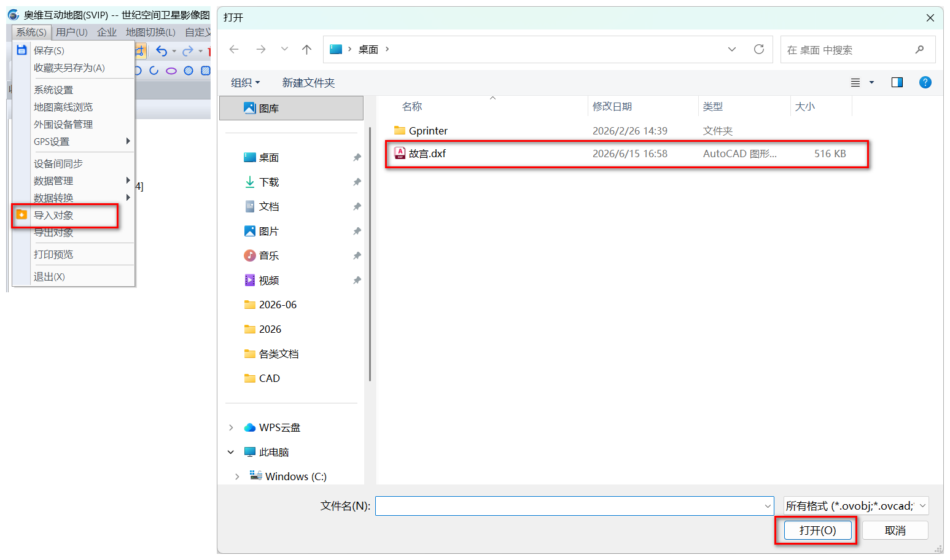Screen dimensions: 950x560
Task: Click the undo arrow in Ovital toolbar
Action: click(162, 51)
